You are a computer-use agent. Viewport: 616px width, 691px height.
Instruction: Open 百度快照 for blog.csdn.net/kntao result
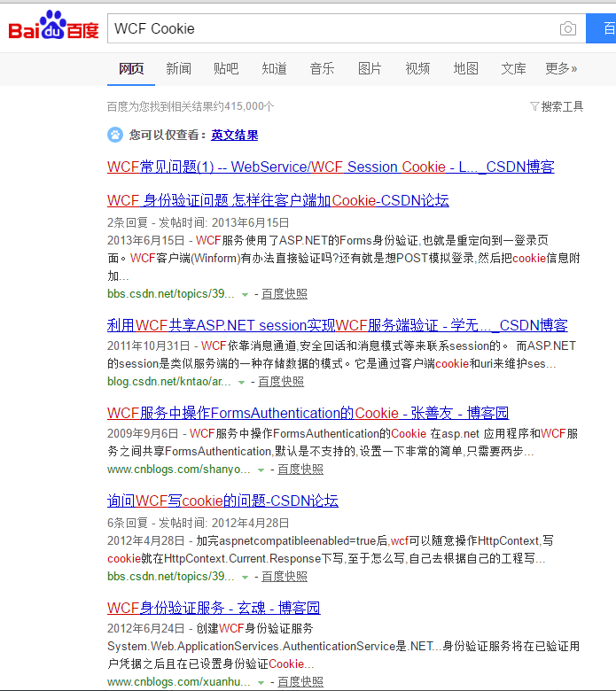[x=281, y=382]
